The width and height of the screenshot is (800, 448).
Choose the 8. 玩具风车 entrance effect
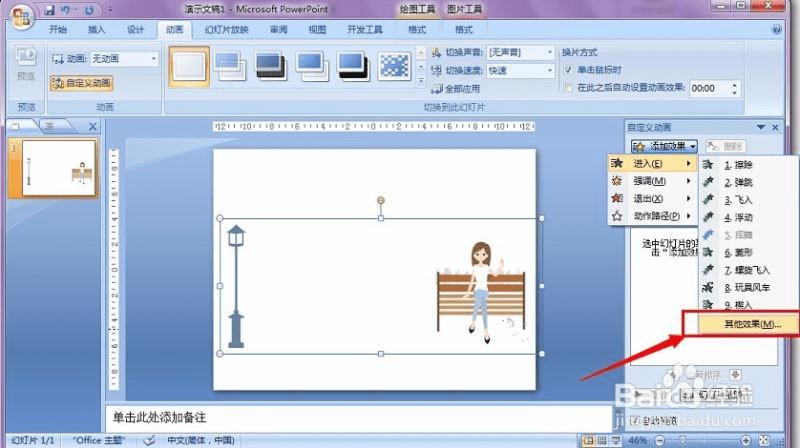pos(748,287)
